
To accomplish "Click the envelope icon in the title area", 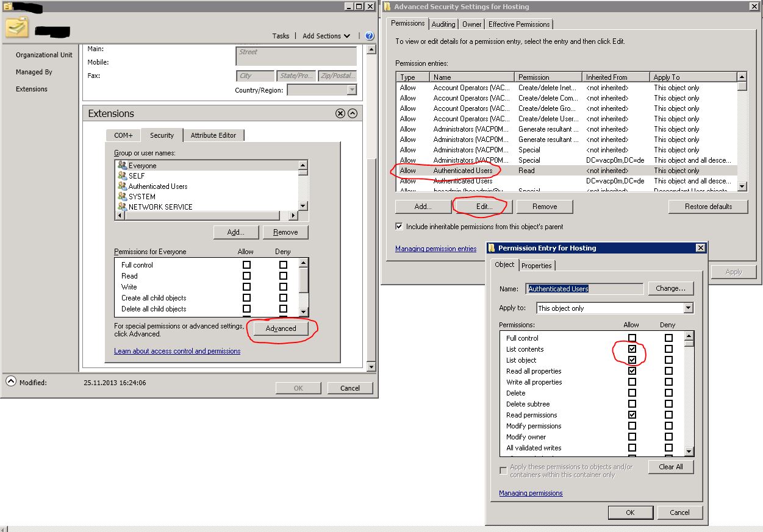I will [16, 27].
